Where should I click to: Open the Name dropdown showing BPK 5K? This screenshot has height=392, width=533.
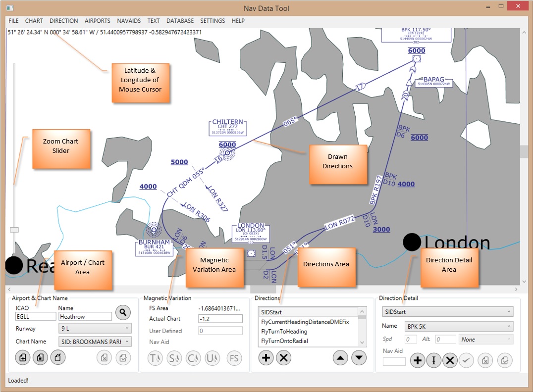click(459, 326)
